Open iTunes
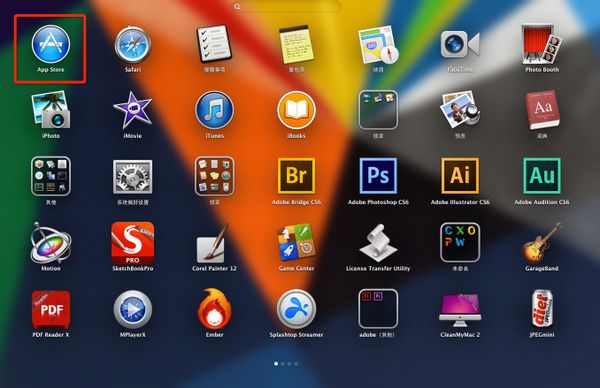 214,110
